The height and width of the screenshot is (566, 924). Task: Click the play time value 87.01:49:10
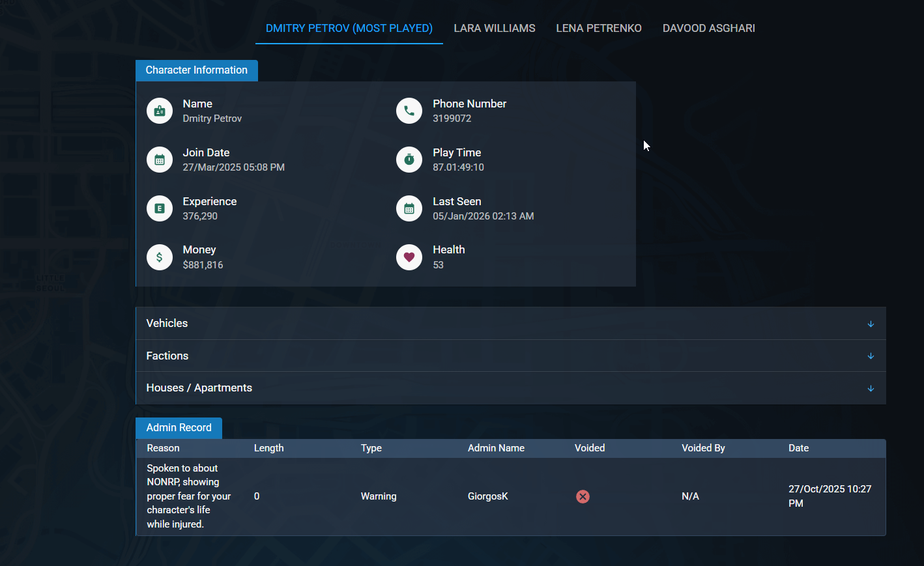(x=459, y=167)
